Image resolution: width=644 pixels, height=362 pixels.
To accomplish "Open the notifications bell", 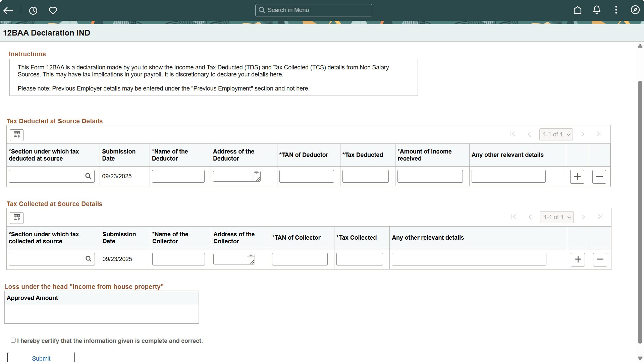I will tap(597, 10).
